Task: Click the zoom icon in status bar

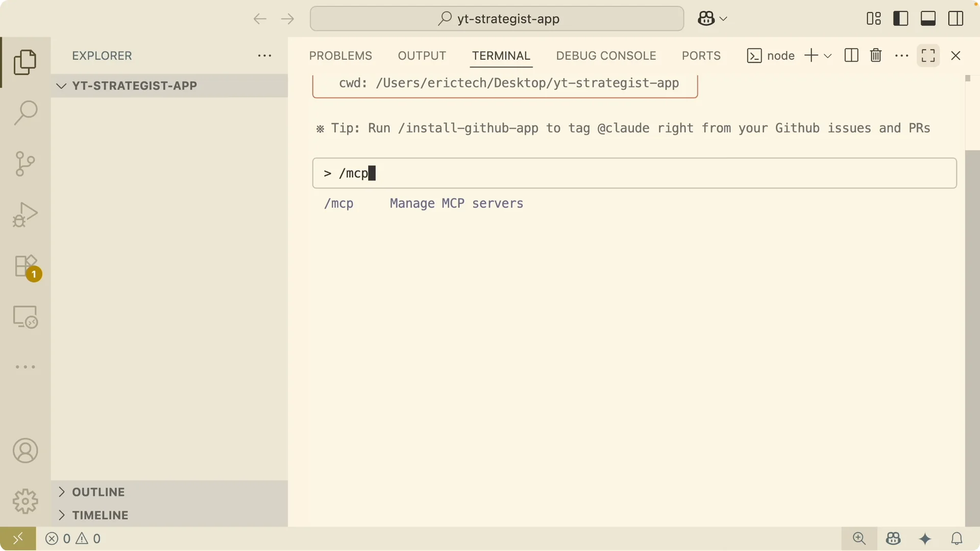Action: (x=860, y=539)
